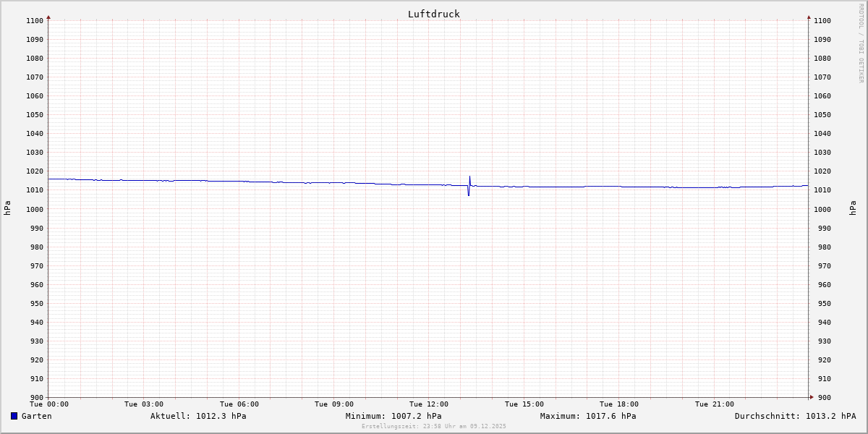Image resolution: width=868 pixels, height=434 pixels.
Task: Click the hPa unit label on right axis
Action: coord(854,208)
